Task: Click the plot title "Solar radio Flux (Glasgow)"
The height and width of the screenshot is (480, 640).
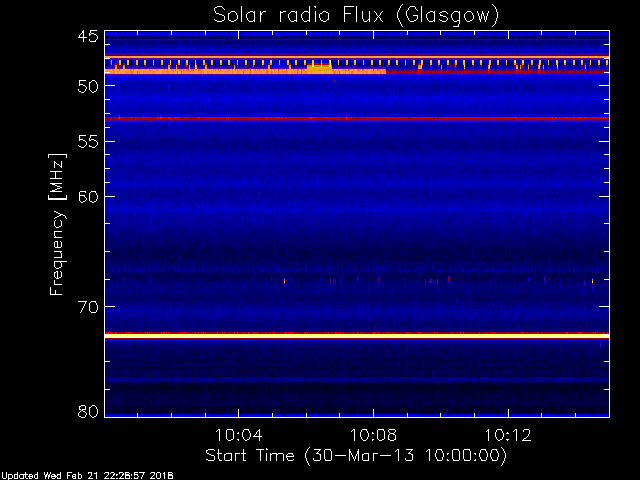Action: pos(356,16)
